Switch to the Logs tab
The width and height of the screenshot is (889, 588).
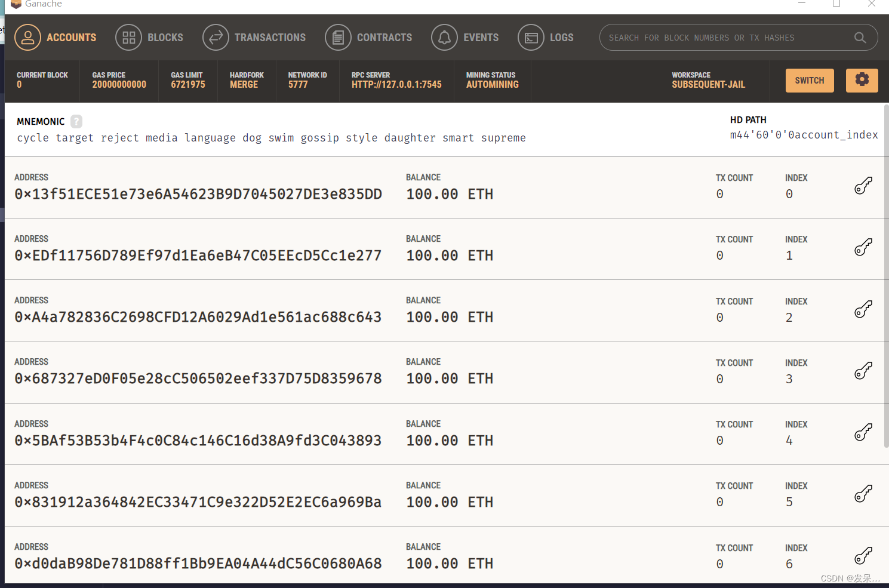click(x=546, y=38)
